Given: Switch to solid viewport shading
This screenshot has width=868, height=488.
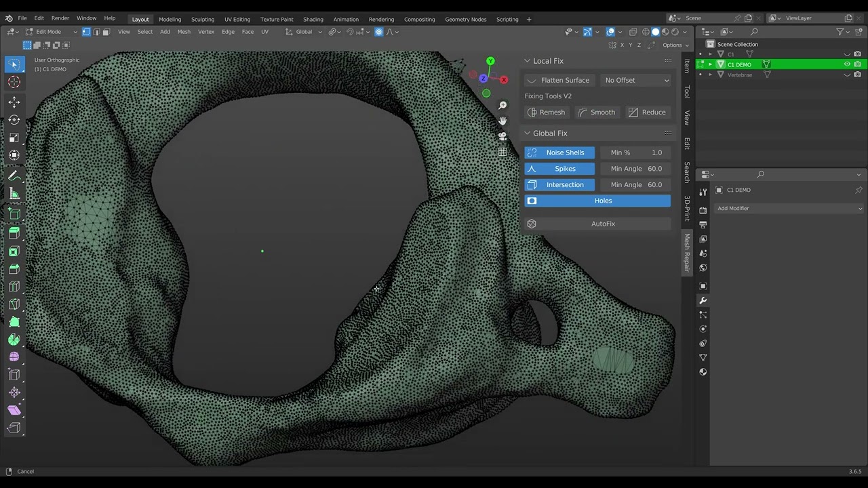Looking at the screenshot, I should pos(656,32).
